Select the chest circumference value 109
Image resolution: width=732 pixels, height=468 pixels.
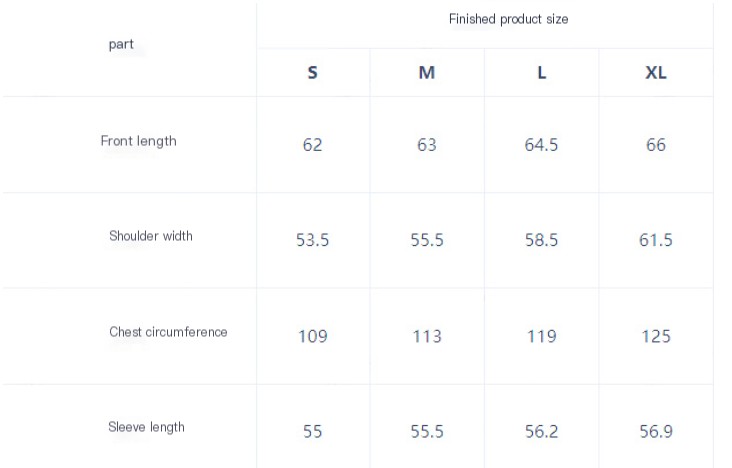click(x=313, y=336)
